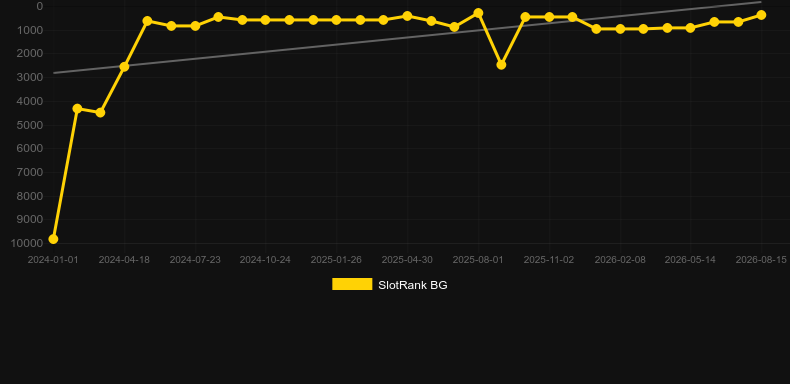Screen dimensions: 790x384
Task: Select the peak data point above 2025-08-01
Action: tap(478, 13)
